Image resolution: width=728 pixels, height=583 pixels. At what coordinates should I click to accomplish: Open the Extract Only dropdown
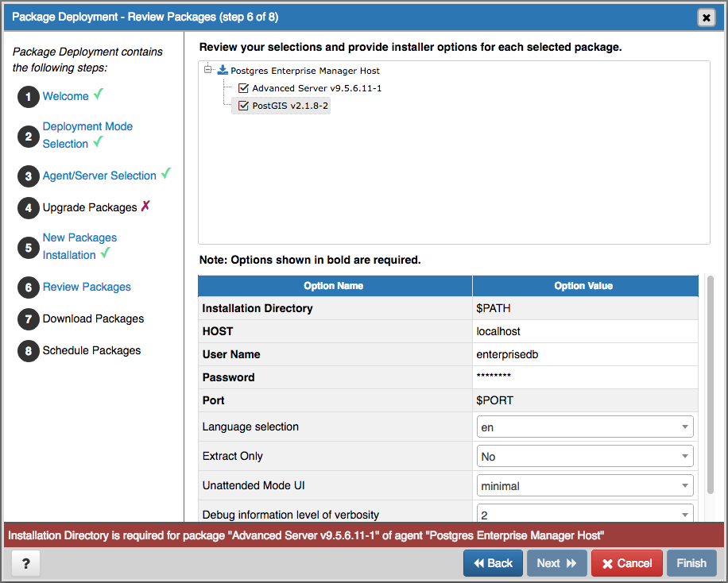(x=585, y=456)
